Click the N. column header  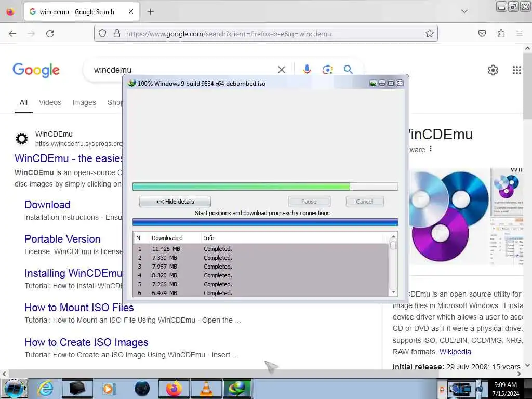141,238
